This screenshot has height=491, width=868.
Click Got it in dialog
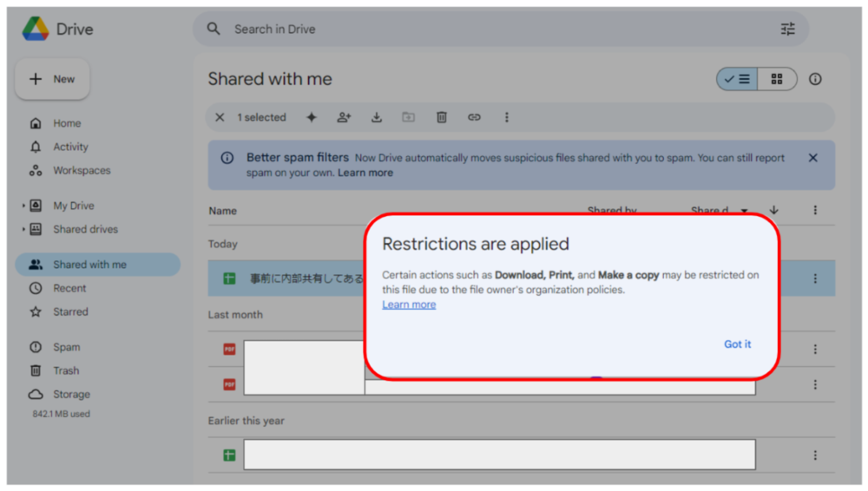coord(737,344)
